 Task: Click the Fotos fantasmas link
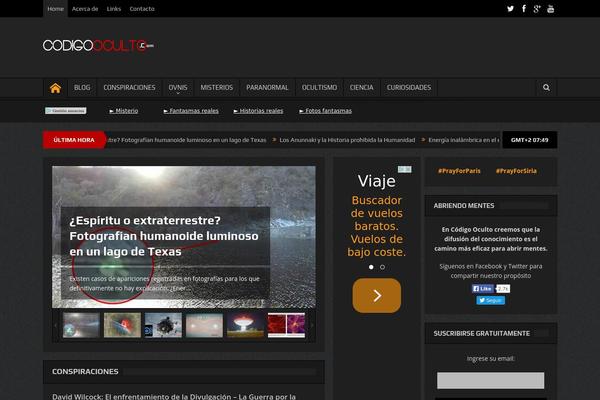(x=325, y=111)
